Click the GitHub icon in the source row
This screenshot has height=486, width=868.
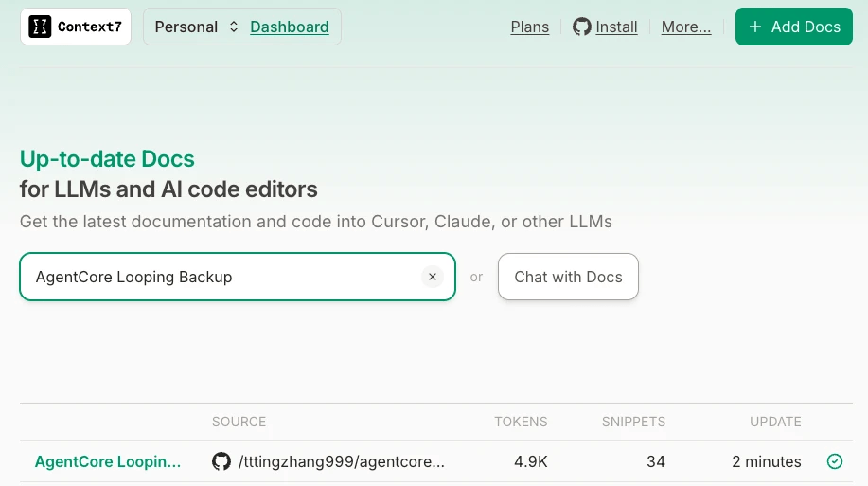(221, 462)
